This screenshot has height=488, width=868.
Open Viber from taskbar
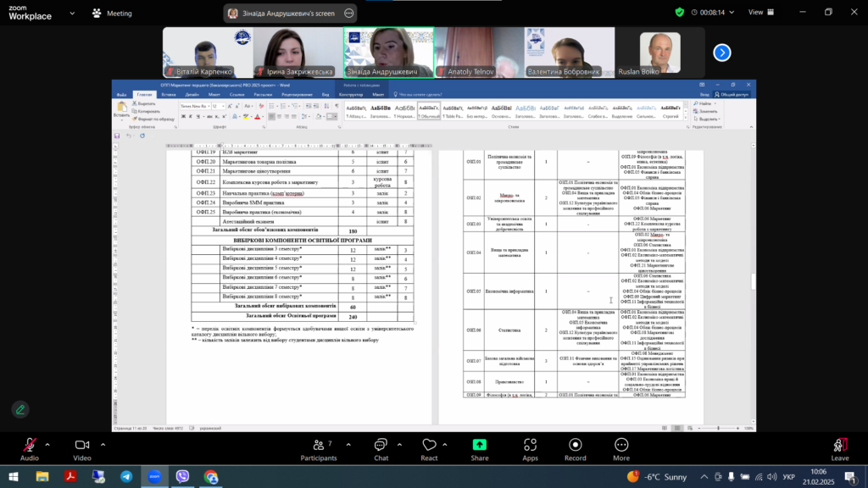183,476
